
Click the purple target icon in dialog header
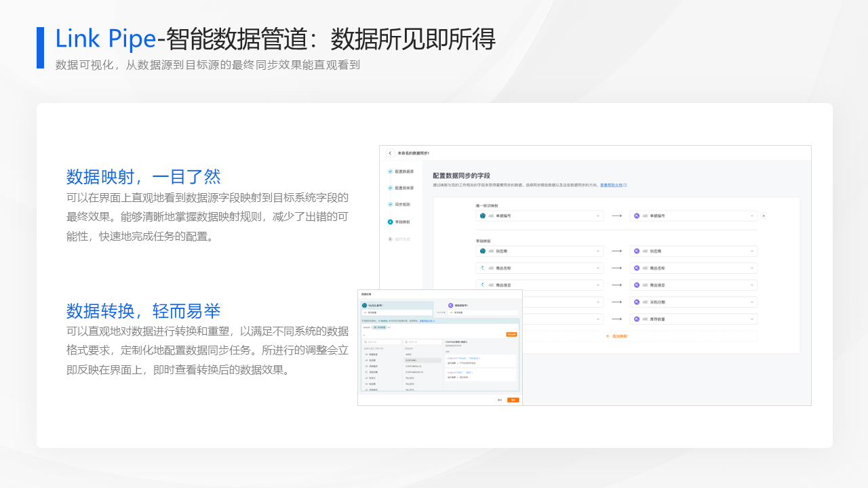click(x=450, y=306)
